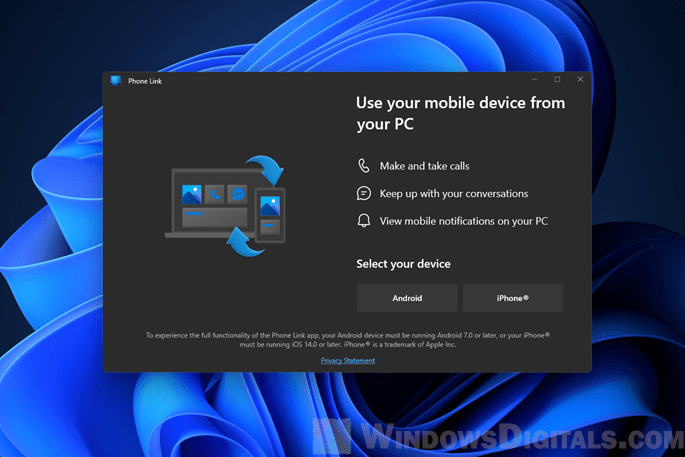
Task: Click 'Use your mobile device from your PC' heading
Action: (460, 113)
